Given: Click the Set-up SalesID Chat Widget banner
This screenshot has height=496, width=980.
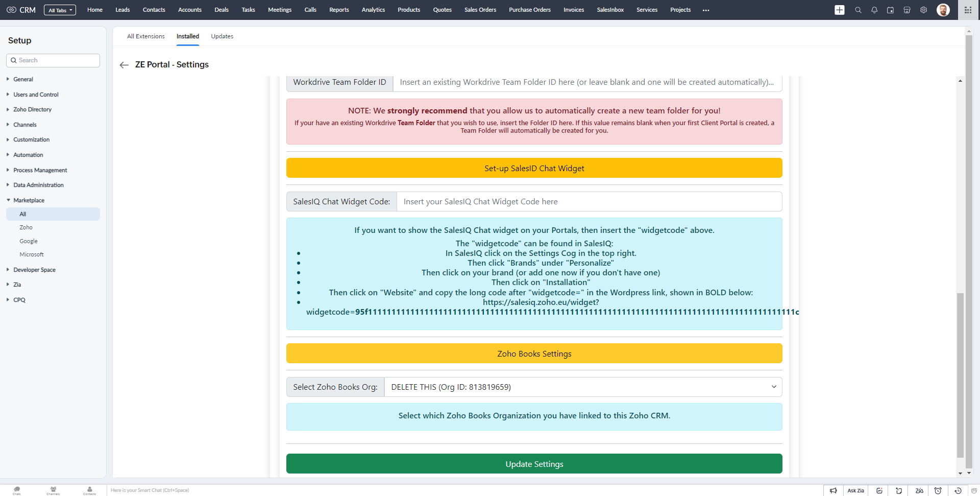Looking at the screenshot, I should pyautogui.click(x=534, y=168).
